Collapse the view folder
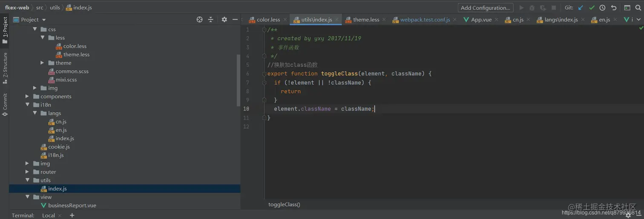 click(27, 197)
